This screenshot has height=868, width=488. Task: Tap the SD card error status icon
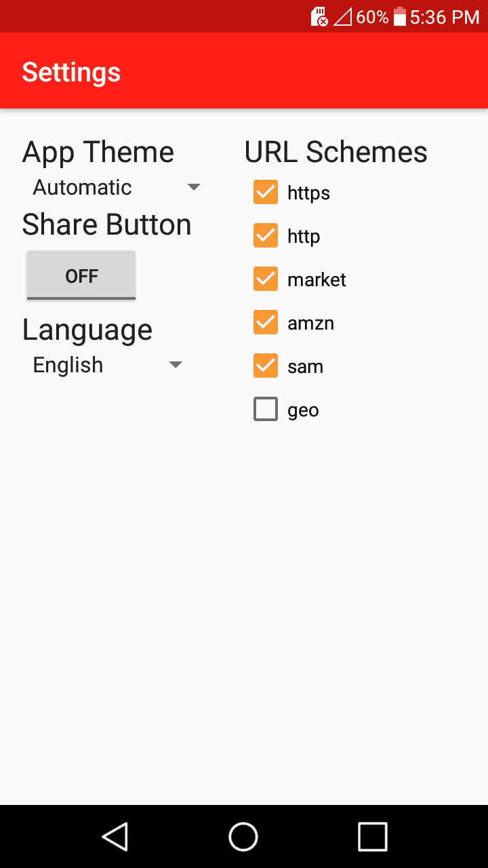click(319, 17)
